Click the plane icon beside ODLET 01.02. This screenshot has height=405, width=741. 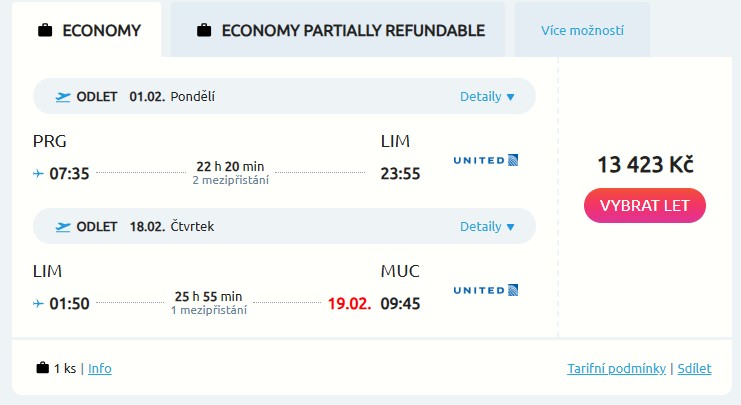[x=64, y=97]
